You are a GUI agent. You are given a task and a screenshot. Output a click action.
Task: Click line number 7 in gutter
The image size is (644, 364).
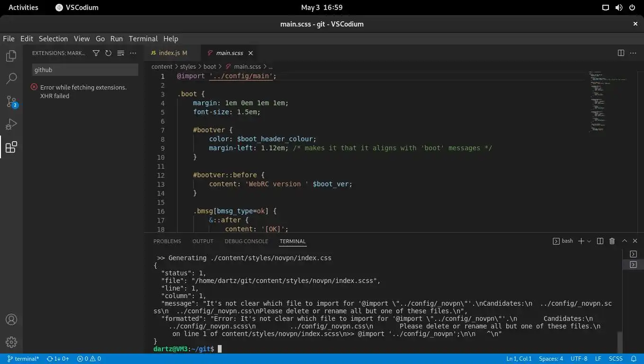162,130
